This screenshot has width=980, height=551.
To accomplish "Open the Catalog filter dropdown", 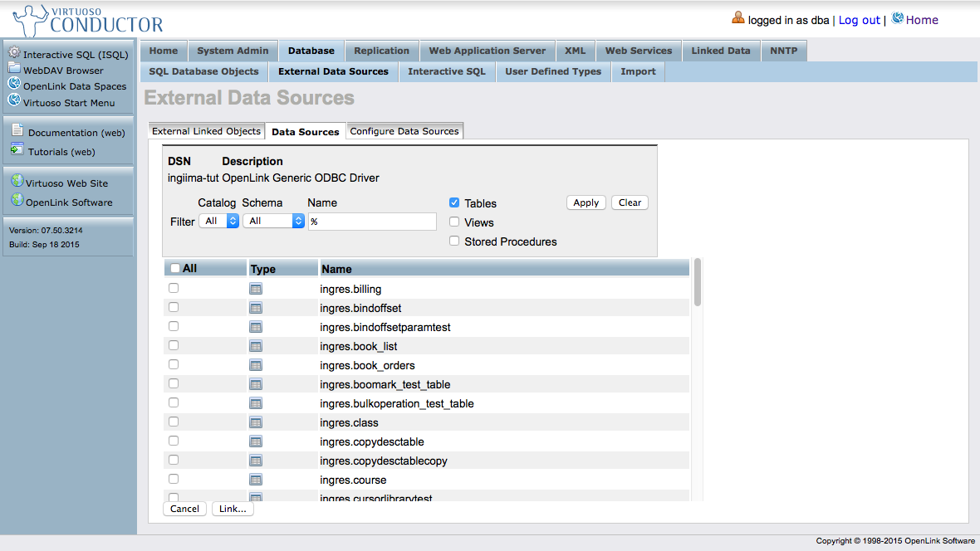I will (x=218, y=222).
